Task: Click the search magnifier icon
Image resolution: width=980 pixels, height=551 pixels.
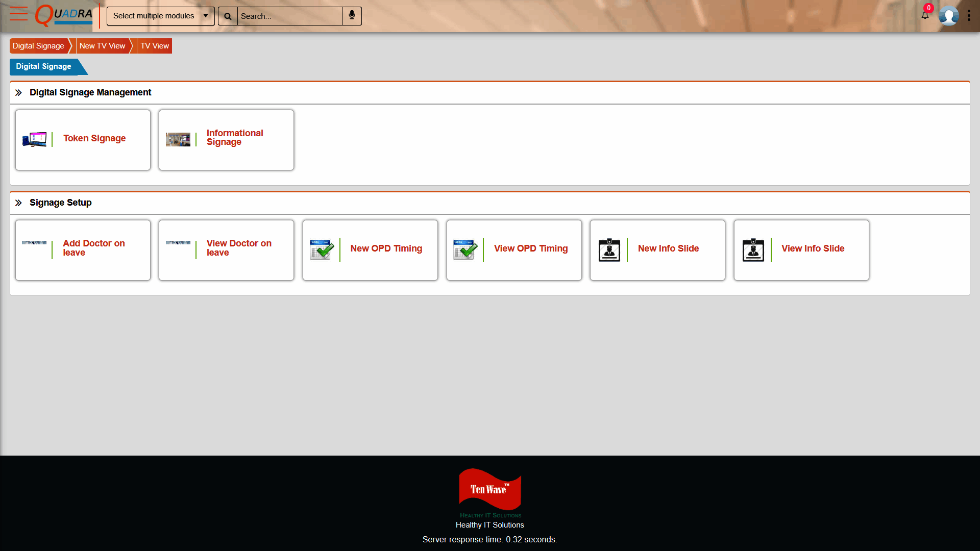Action: (228, 16)
